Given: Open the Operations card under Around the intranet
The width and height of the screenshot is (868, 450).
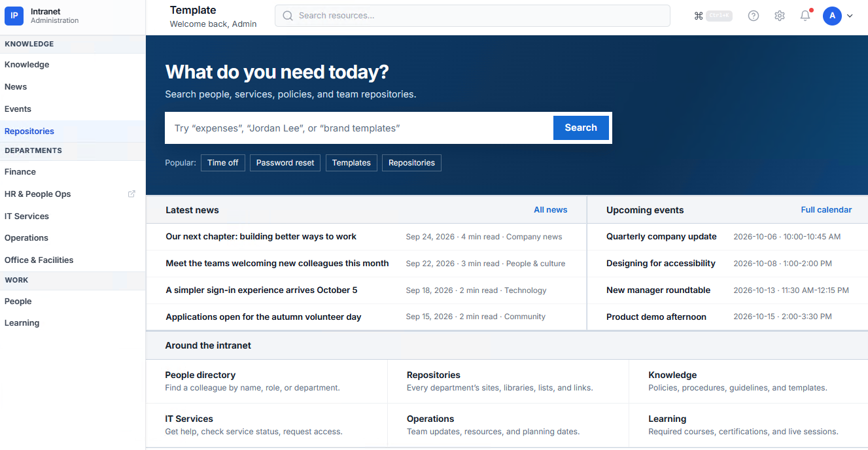Looking at the screenshot, I should click(x=508, y=425).
